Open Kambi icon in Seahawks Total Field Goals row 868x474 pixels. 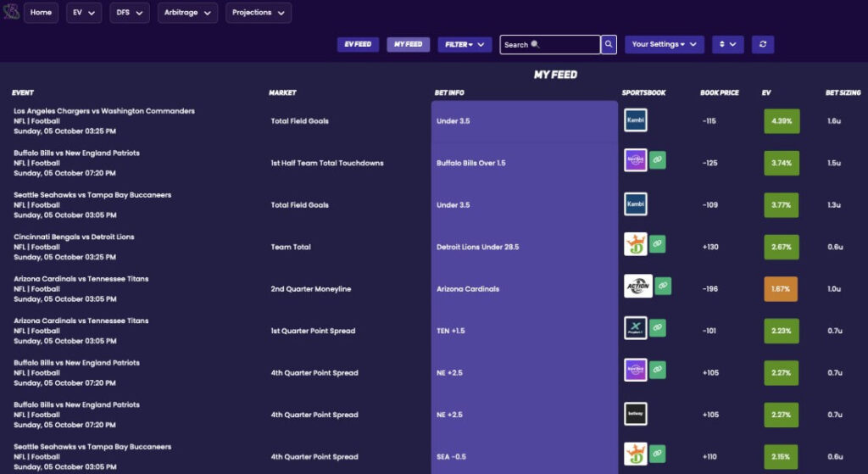636,204
